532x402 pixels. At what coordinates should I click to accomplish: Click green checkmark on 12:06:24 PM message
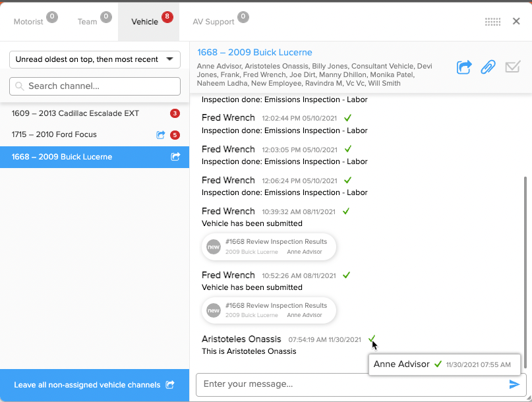pos(347,180)
